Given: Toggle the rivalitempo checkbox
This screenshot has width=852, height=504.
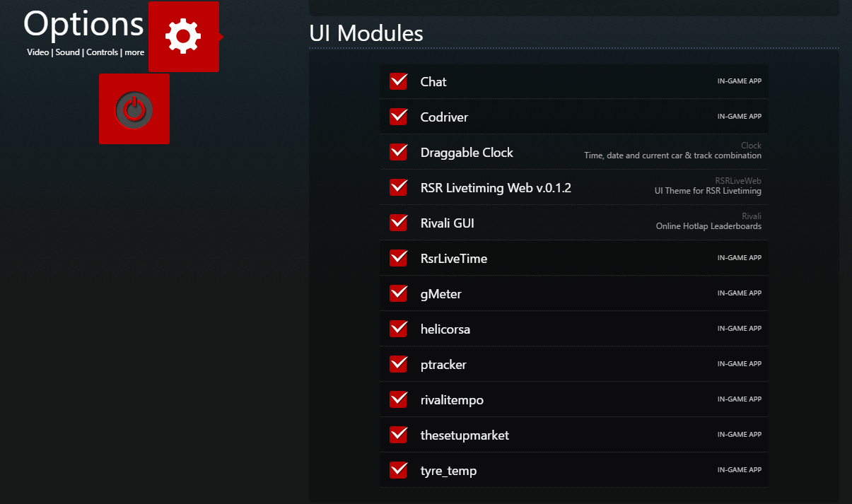Looking at the screenshot, I should [399, 400].
